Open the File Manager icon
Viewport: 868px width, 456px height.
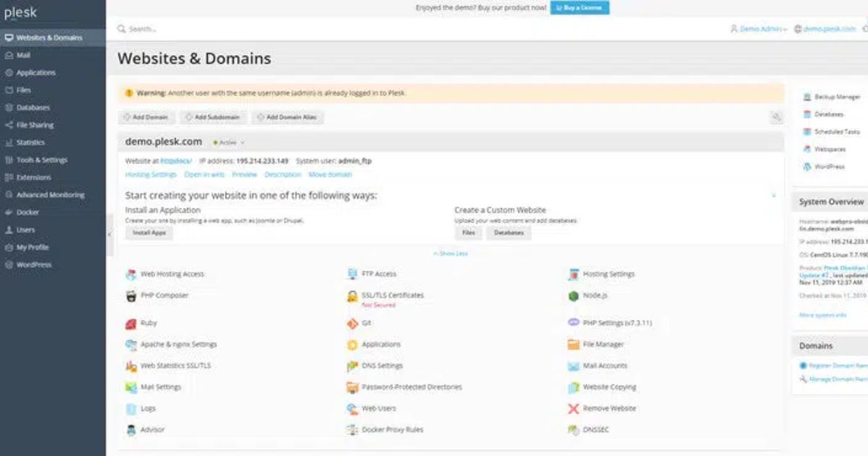coord(574,345)
